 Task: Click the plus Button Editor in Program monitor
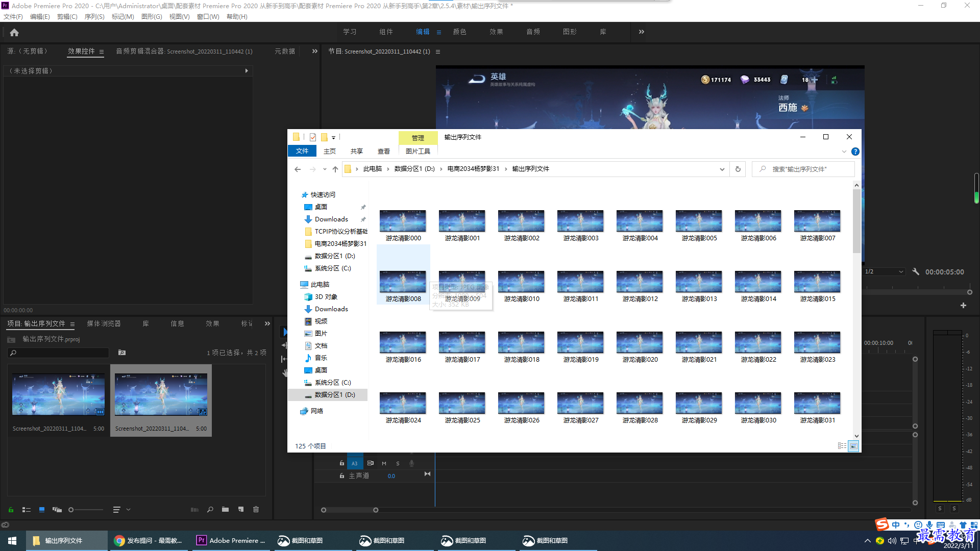(963, 306)
